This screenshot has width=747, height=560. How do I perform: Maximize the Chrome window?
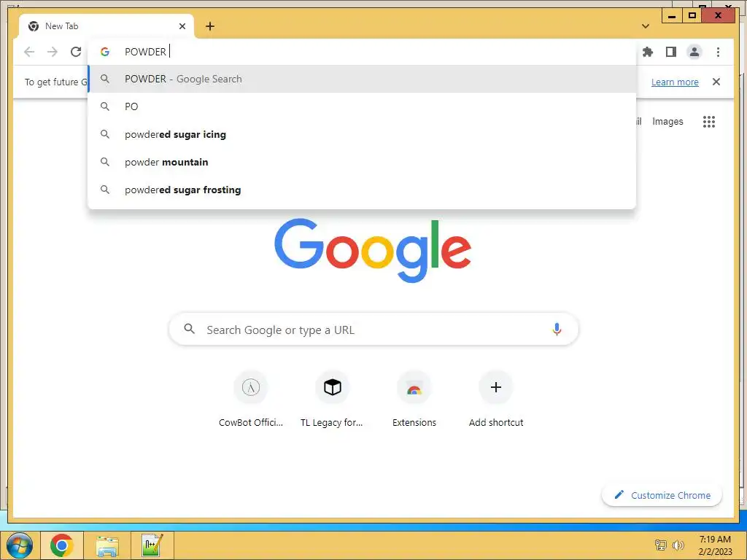pyautogui.click(x=692, y=16)
